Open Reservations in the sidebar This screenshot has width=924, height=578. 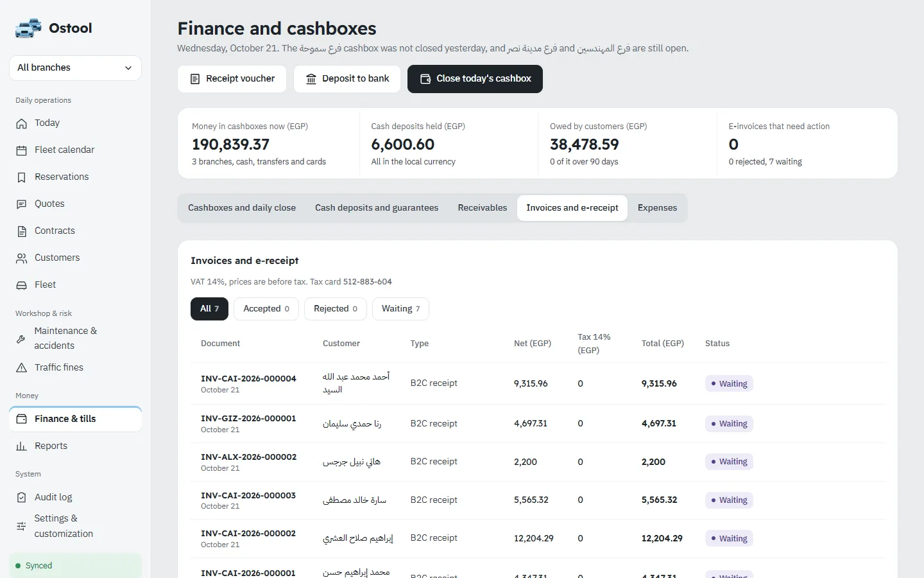click(75, 177)
